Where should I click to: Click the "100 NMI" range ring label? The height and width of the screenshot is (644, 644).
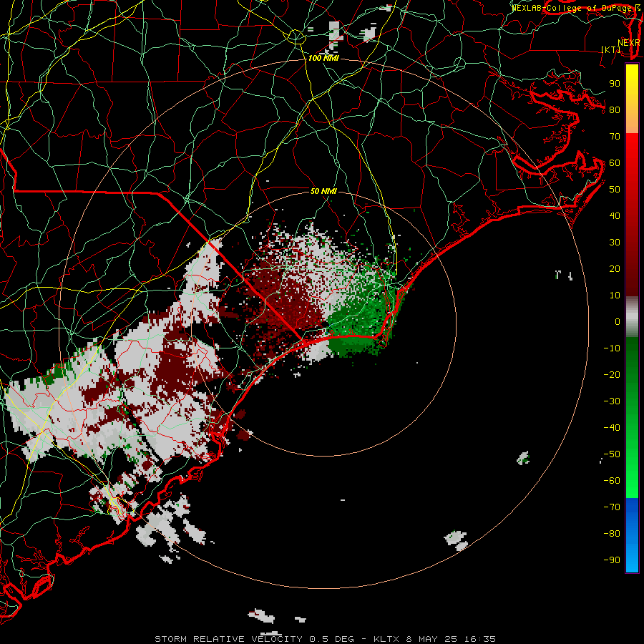323,59
